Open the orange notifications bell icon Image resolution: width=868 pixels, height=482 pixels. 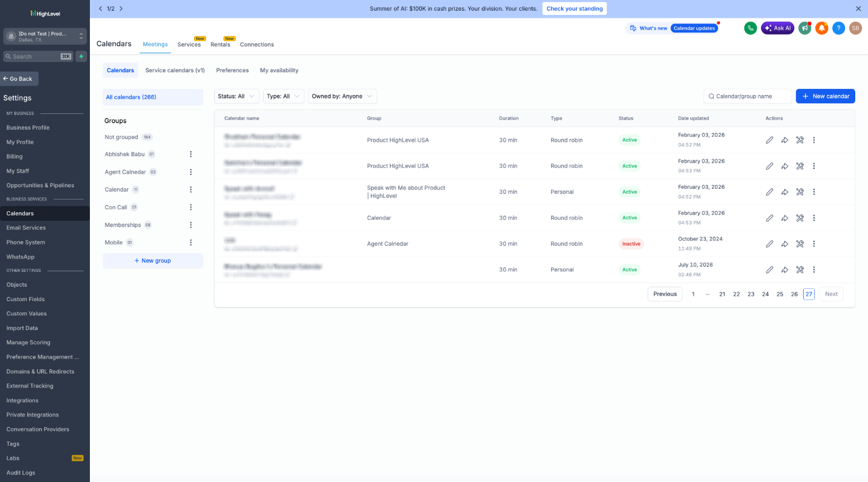(822, 28)
